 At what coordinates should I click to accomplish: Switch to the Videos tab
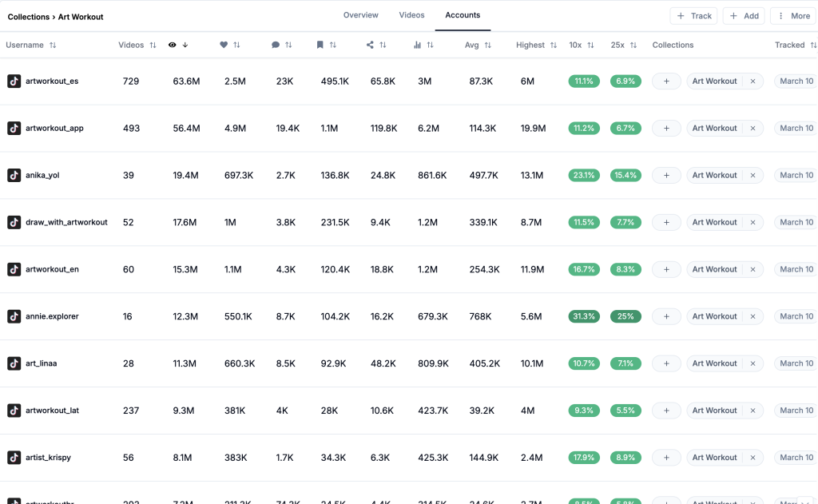pyautogui.click(x=411, y=15)
